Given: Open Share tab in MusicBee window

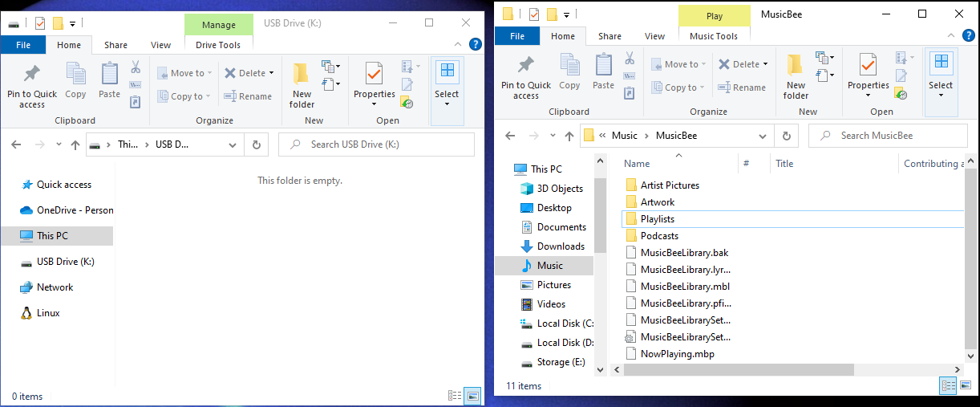Looking at the screenshot, I should tap(609, 36).
